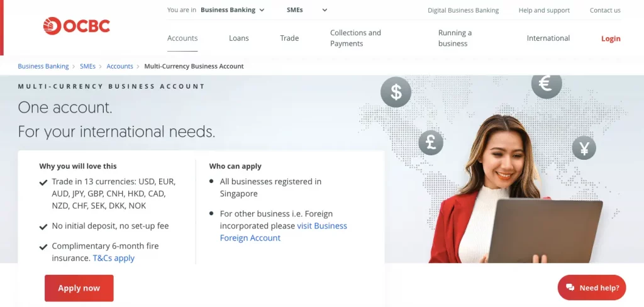Open Collections and Payments menu
The height and width of the screenshot is (307, 644).
[356, 38]
